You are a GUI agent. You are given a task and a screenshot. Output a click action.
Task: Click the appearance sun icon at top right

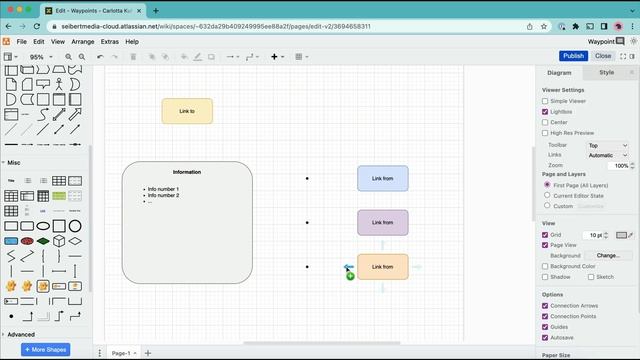(x=633, y=41)
